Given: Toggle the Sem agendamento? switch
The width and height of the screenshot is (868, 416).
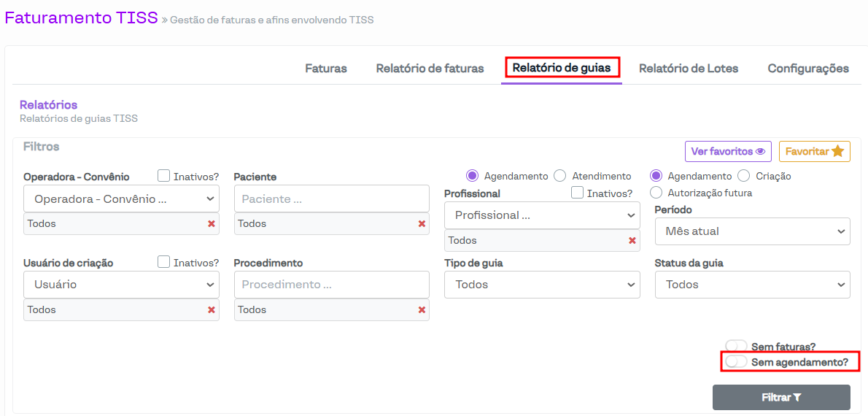Looking at the screenshot, I should coord(736,362).
